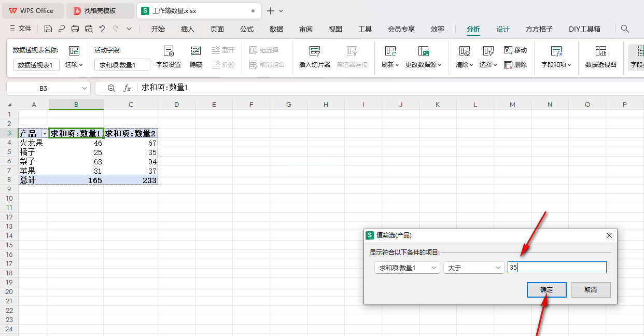Open the 字段和项 dropdown

(x=556, y=65)
